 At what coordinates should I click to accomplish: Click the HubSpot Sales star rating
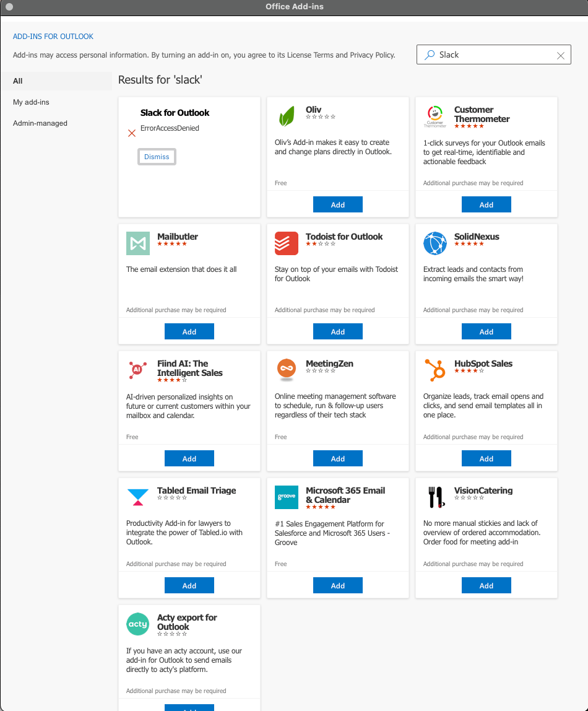click(469, 371)
